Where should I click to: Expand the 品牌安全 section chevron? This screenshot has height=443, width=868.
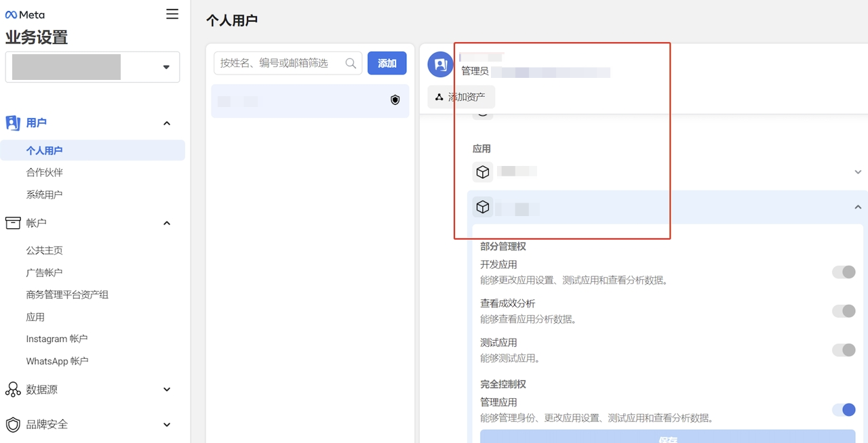pos(167,425)
